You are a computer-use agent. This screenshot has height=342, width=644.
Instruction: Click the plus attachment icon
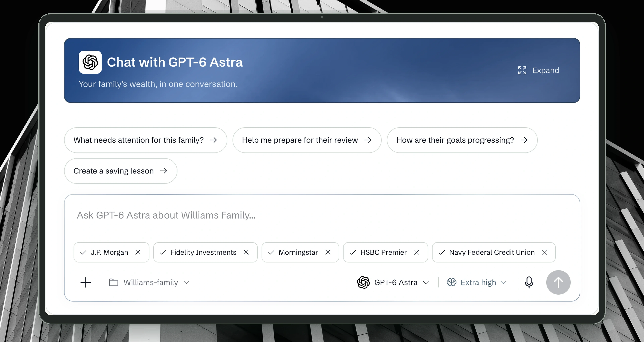tap(86, 282)
